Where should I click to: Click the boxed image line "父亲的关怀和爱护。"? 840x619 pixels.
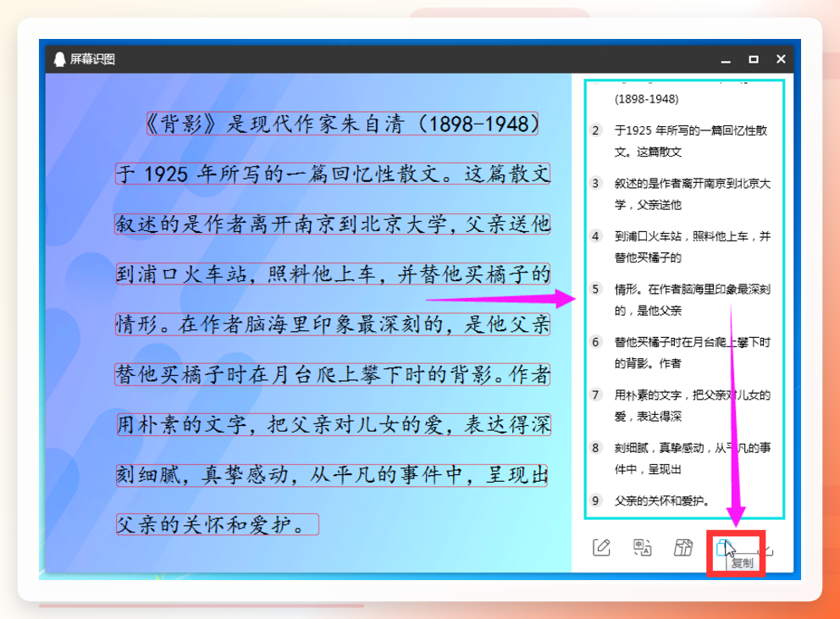click(x=218, y=525)
